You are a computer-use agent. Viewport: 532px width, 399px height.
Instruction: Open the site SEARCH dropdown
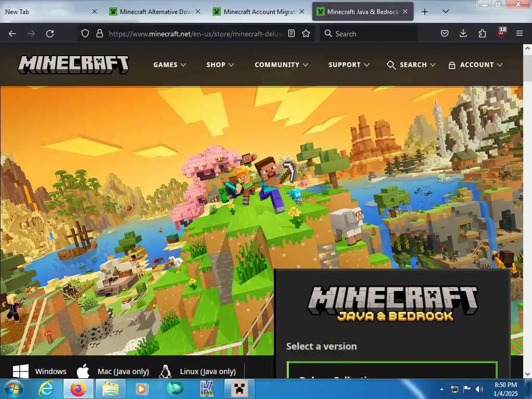point(411,64)
